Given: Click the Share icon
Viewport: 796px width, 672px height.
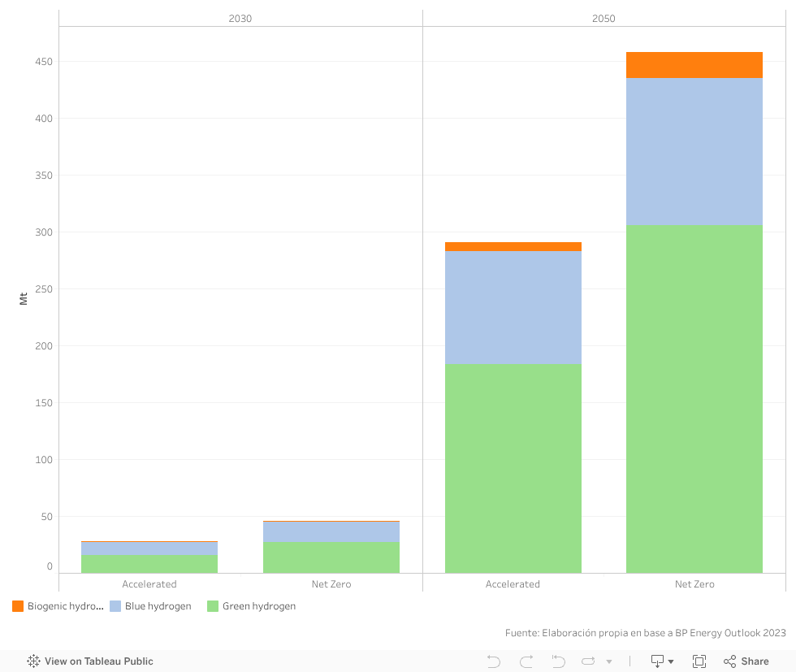Looking at the screenshot, I should pos(729,661).
